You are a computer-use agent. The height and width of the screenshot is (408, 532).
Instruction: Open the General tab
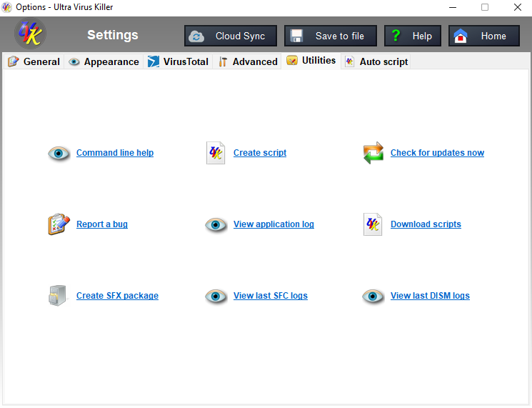(x=34, y=61)
